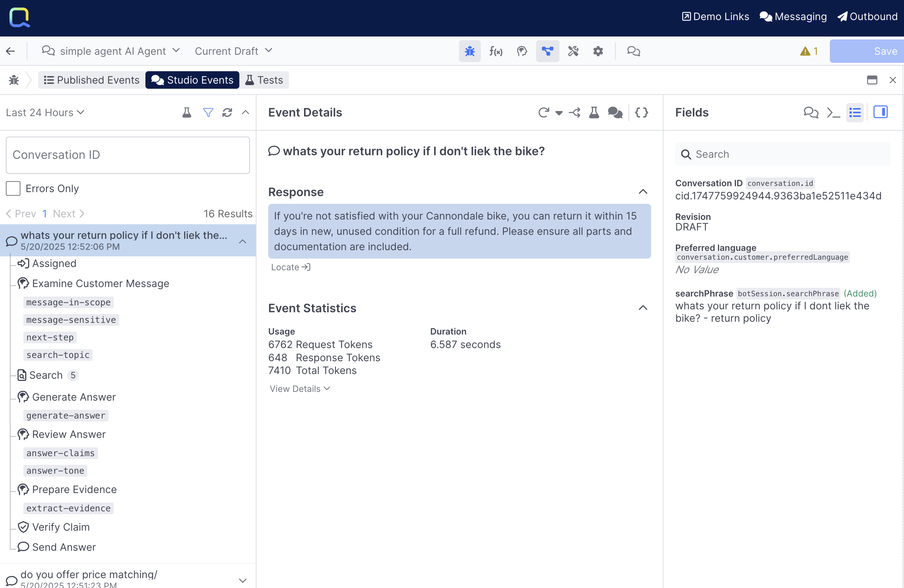Click the JSON braces icon in Event Details
The image size is (904, 588).
tap(642, 112)
